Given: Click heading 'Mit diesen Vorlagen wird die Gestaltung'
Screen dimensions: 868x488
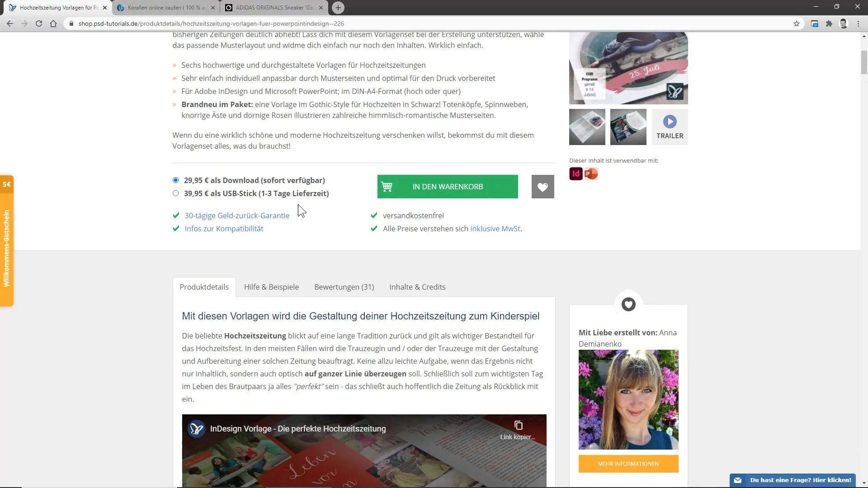Looking at the screenshot, I should click(361, 316).
